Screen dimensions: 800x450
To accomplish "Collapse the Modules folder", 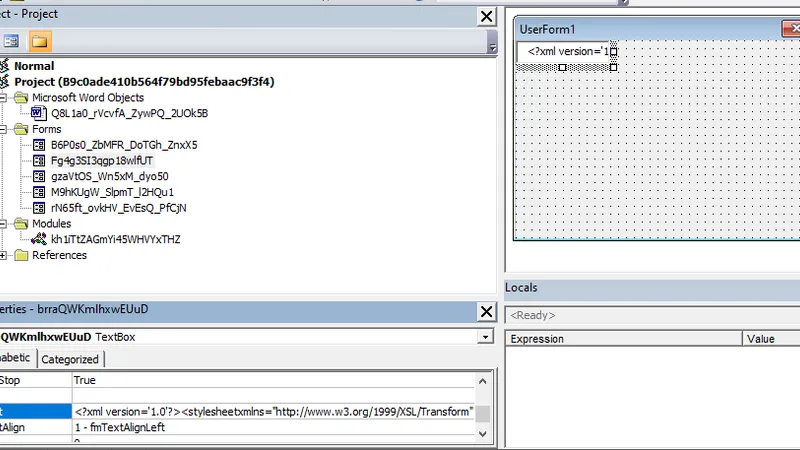I will click(3, 223).
